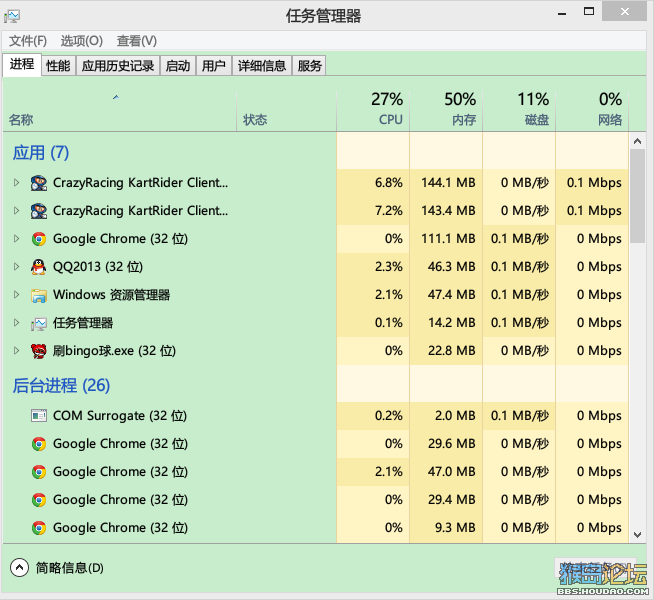Click the 22.8 MB memory cell
The width and height of the screenshot is (654, 600).
446,351
